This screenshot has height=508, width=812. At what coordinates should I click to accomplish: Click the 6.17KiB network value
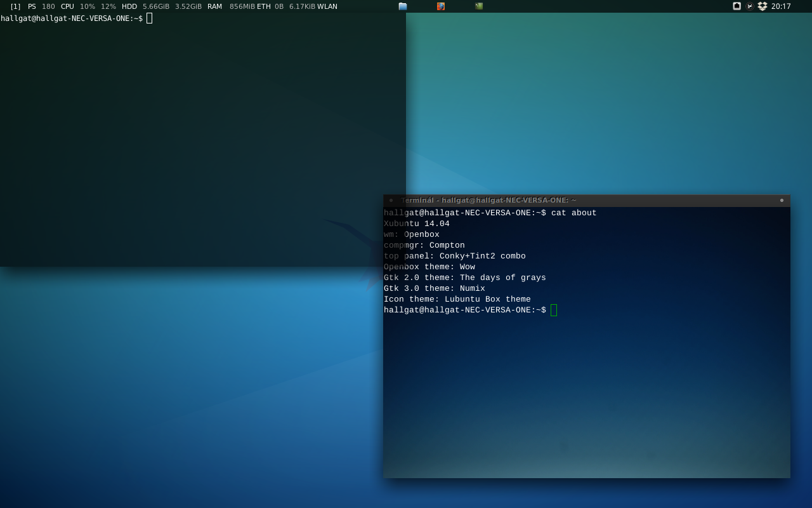click(302, 6)
